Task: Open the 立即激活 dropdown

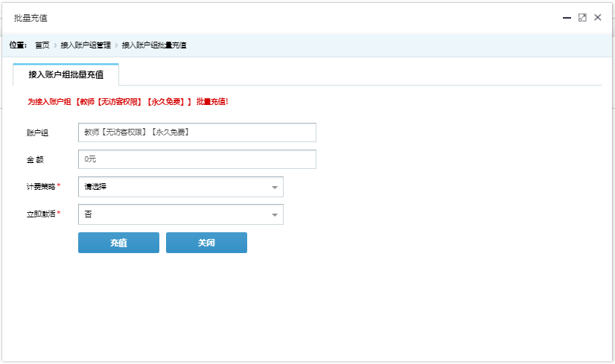Action: pos(181,214)
